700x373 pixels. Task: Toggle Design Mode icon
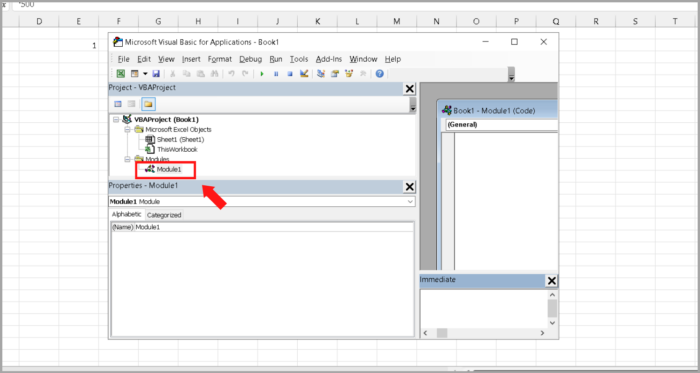tap(304, 74)
